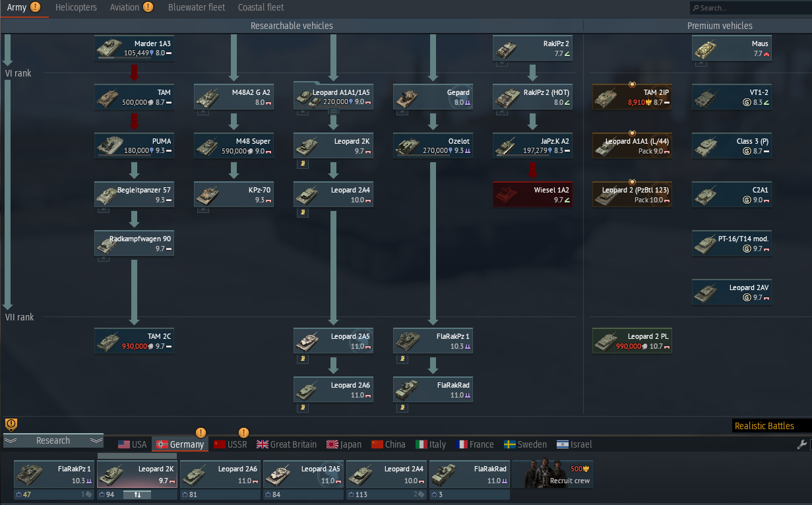The width and height of the screenshot is (812, 505).
Task: Switch to the USA nation
Action: pyautogui.click(x=133, y=444)
